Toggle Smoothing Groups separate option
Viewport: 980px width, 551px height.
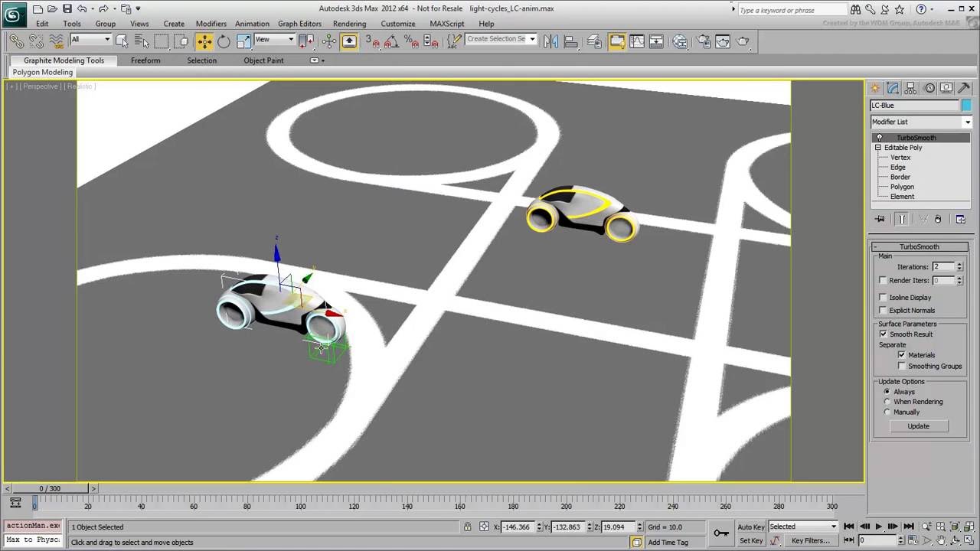(902, 367)
